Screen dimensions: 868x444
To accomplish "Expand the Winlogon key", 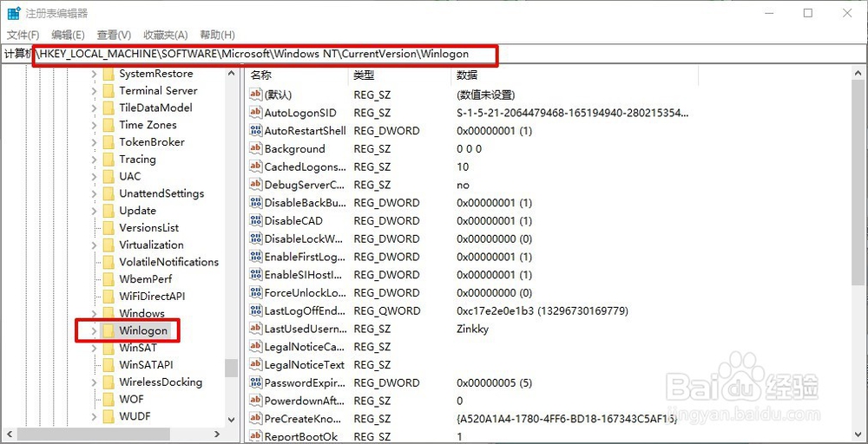I will click(94, 330).
